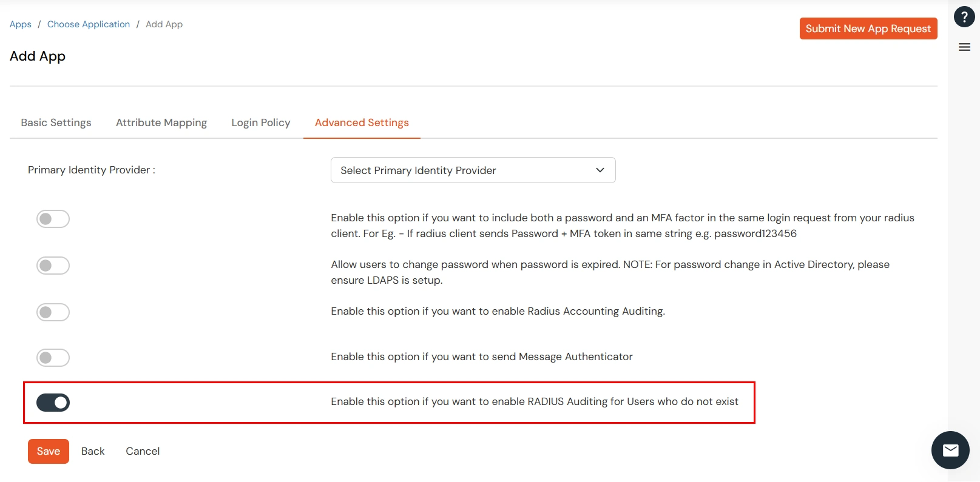Click the Back option

pyautogui.click(x=92, y=451)
